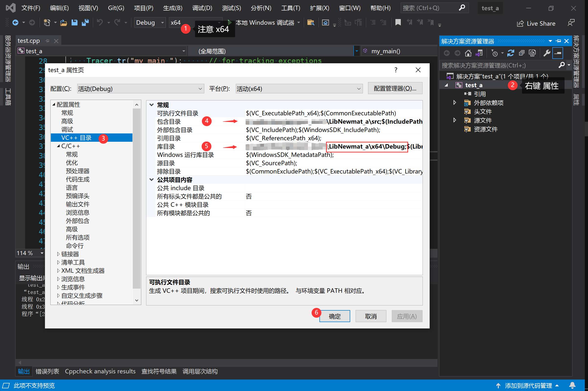This screenshot has width=588, height=391.
Task: Select the 头文件 folder in Solution Explorer
Action: pos(483,111)
